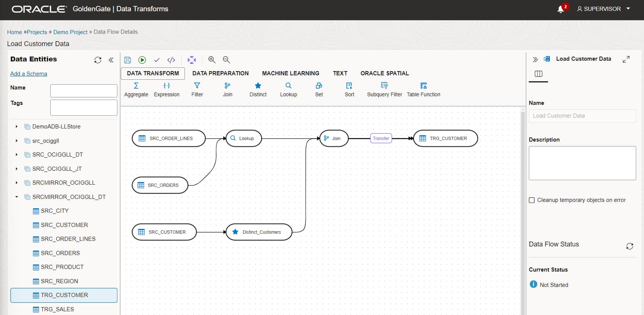
Task: Select the Subquery Filter tool
Action: [x=384, y=90]
